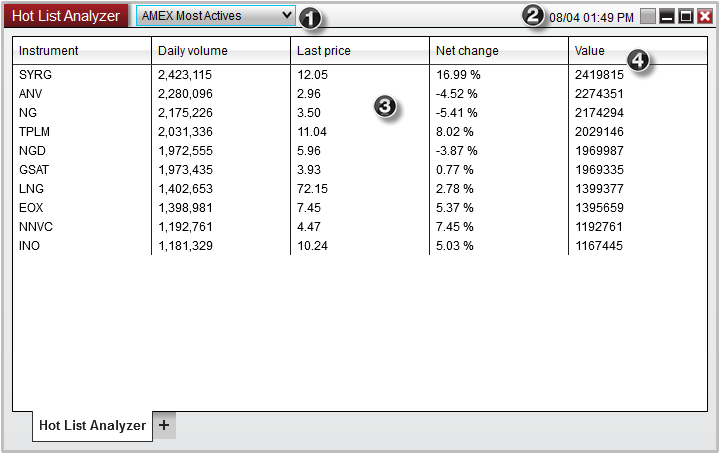The image size is (720, 454).
Task: Select the Hot List Analyzer bottom tab
Action: pyautogui.click(x=92, y=425)
